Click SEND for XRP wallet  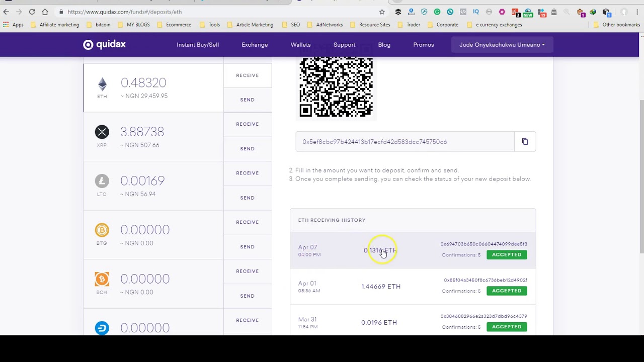pos(248,149)
